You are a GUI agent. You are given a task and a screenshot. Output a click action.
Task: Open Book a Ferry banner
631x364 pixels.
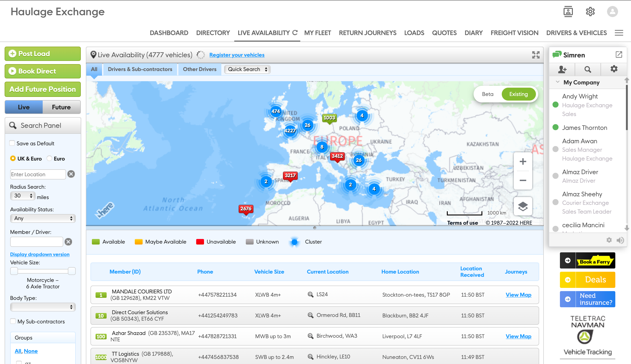(587, 260)
